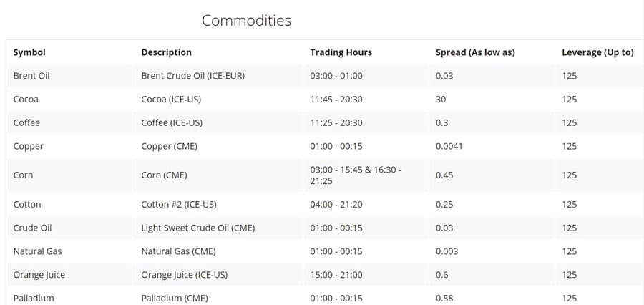Click the Spread (As low as) header
Image resolution: width=644 pixels, height=305 pixels.
click(475, 52)
